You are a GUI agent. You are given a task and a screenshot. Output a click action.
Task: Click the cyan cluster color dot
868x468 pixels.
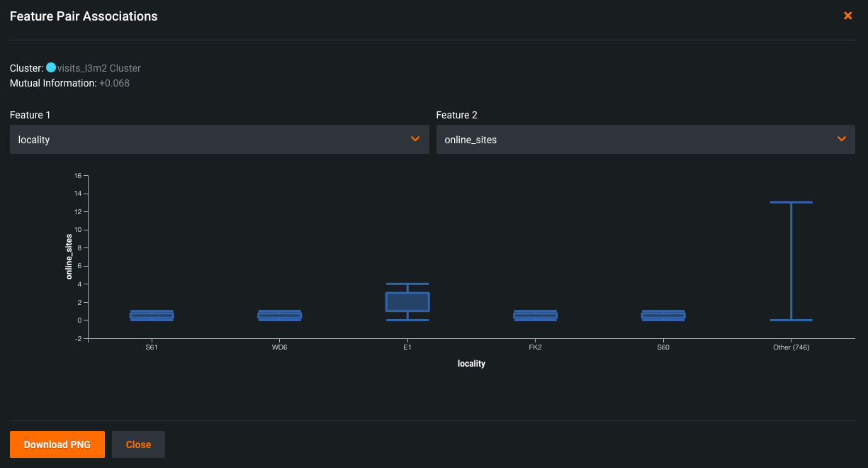pos(51,68)
